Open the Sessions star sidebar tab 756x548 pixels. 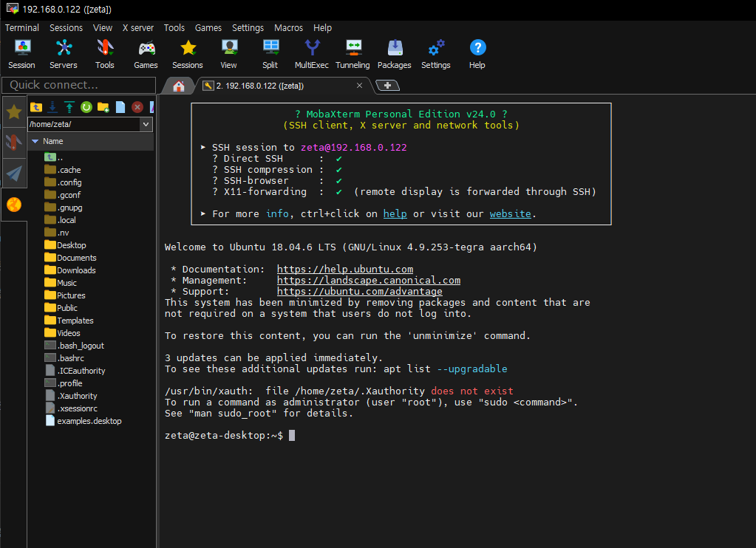[14, 112]
